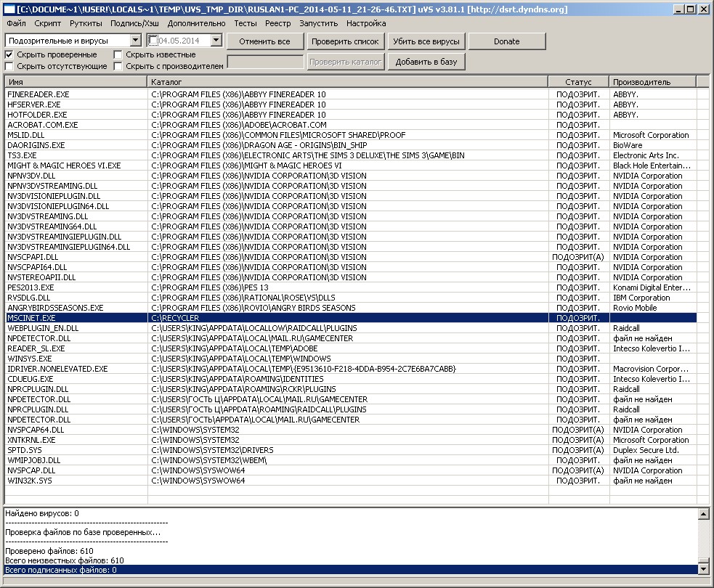Sort by the Производитель column header
This screenshot has width=714, height=588.
click(652, 82)
